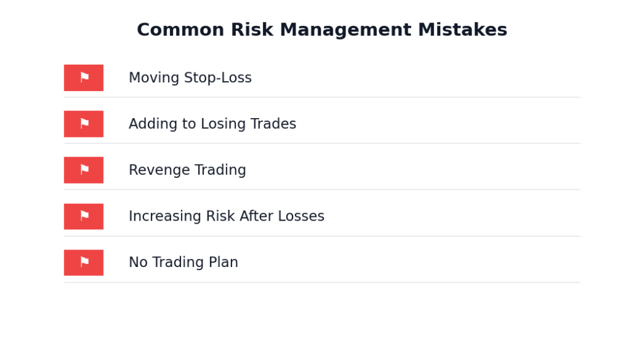Click the divider under Increasing Risk After Losses
644x355 pixels.
pos(321,236)
